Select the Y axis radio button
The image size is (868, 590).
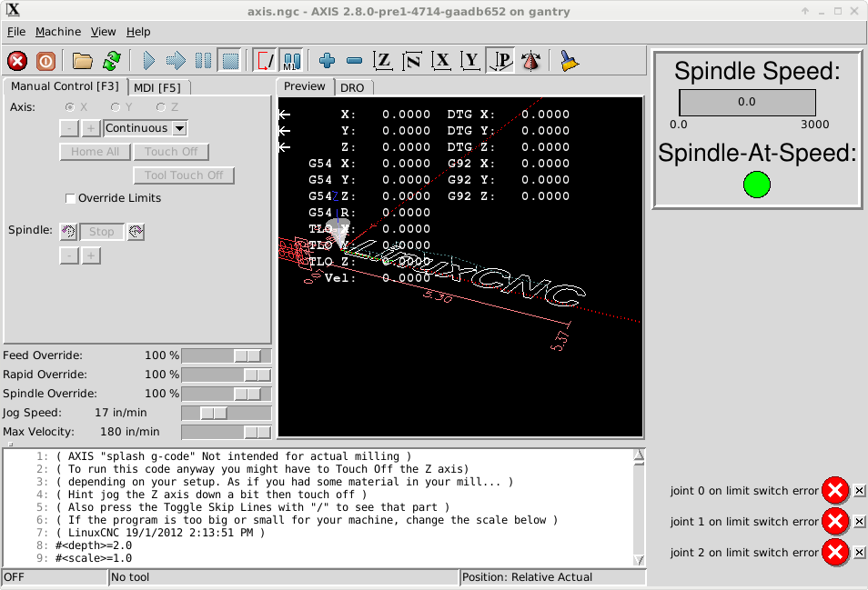pyautogui.click(x=115, y=107)
